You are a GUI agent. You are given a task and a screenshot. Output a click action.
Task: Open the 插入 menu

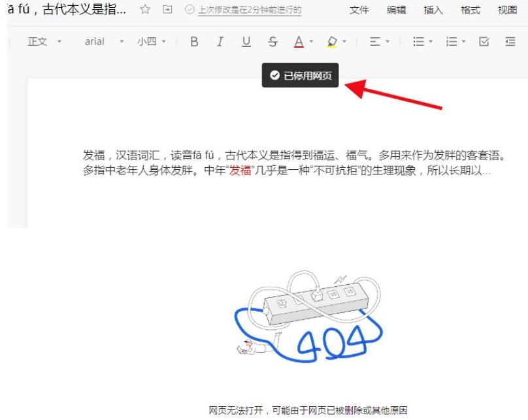[x=433, y=10]
